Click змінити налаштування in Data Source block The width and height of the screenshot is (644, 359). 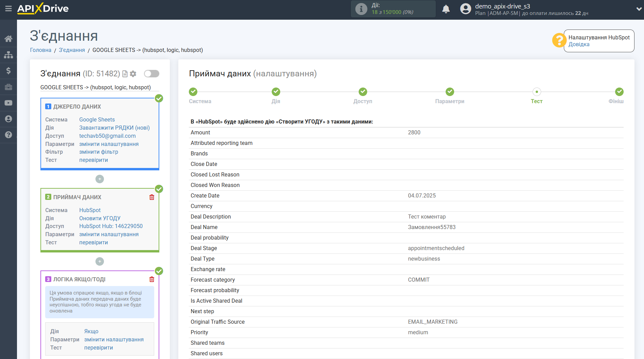pyautogui.click(x=109, y=144)
